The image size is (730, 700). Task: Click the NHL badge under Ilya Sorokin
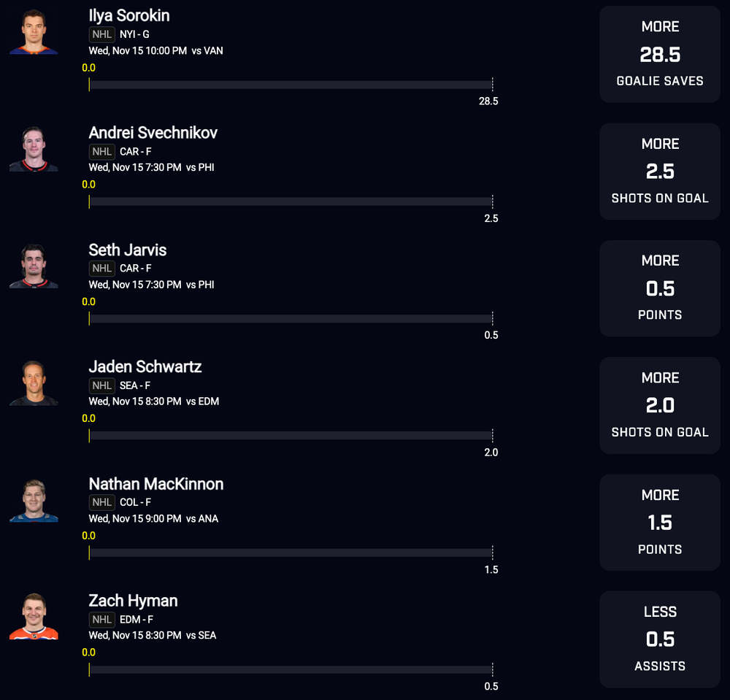[x=102, y=34]
